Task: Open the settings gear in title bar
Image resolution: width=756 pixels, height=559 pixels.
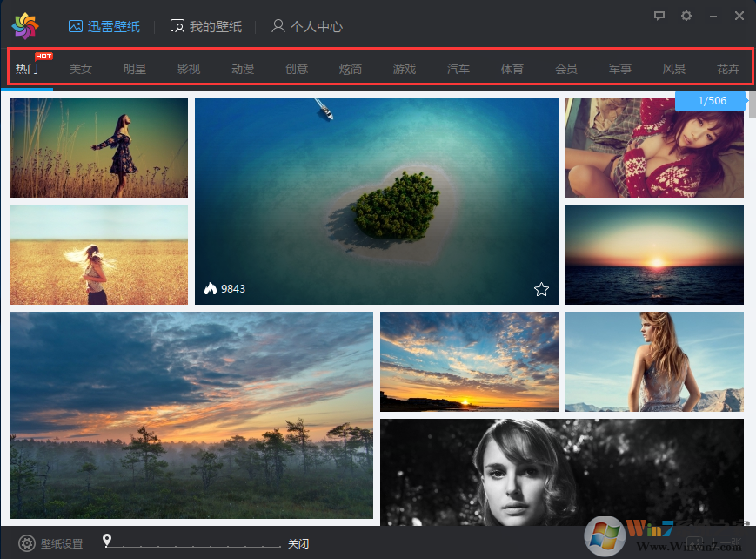Action: [x=686, y=16]
